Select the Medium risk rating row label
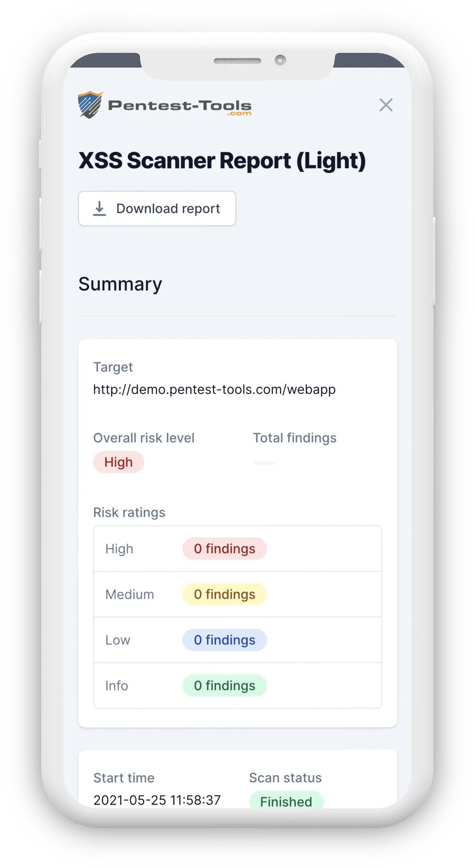The image size is (475, 868). point(129,595)
